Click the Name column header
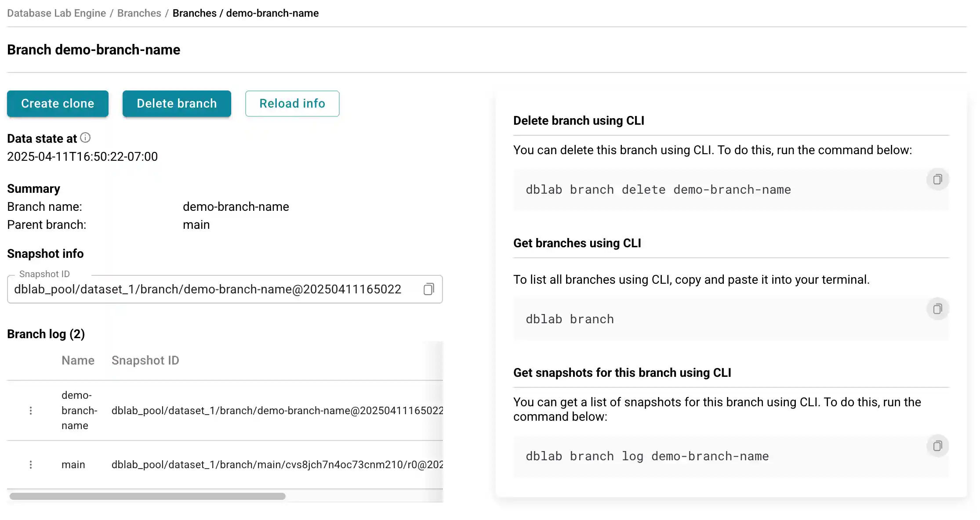 point(78,360)
